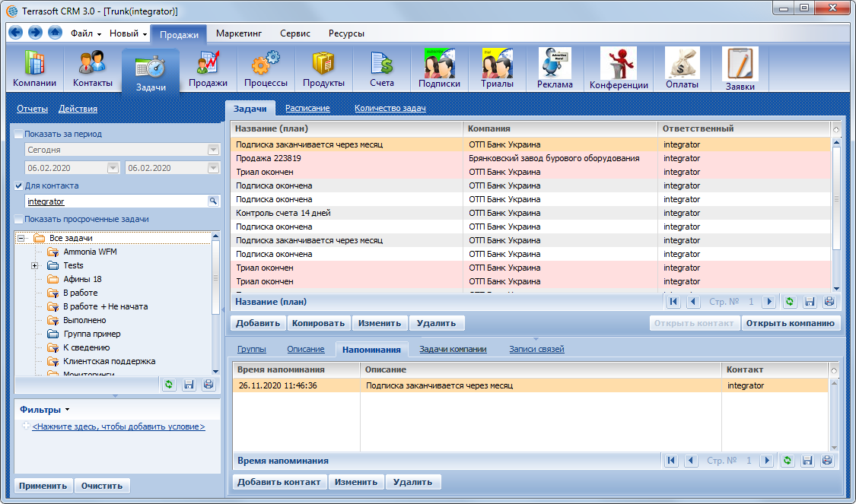The width and height of the screenshot is (856, 504).
Task: Open the Реклама section
Action: click(555, 69)
